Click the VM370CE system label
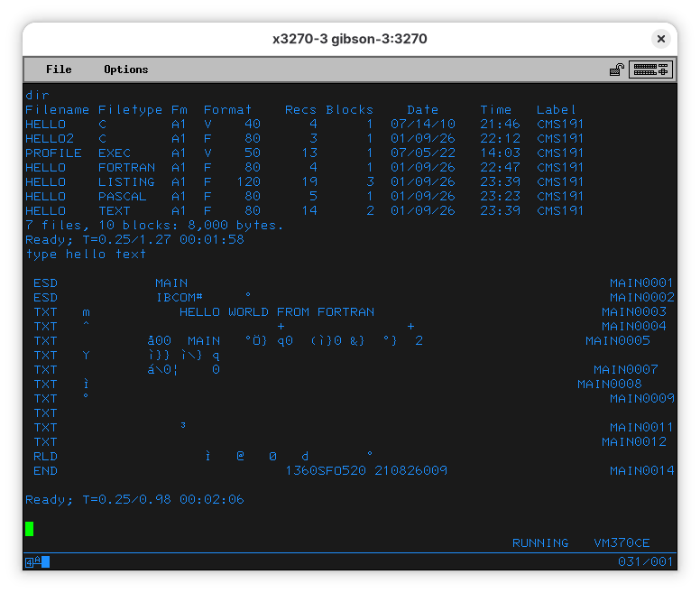 (622, 543)
